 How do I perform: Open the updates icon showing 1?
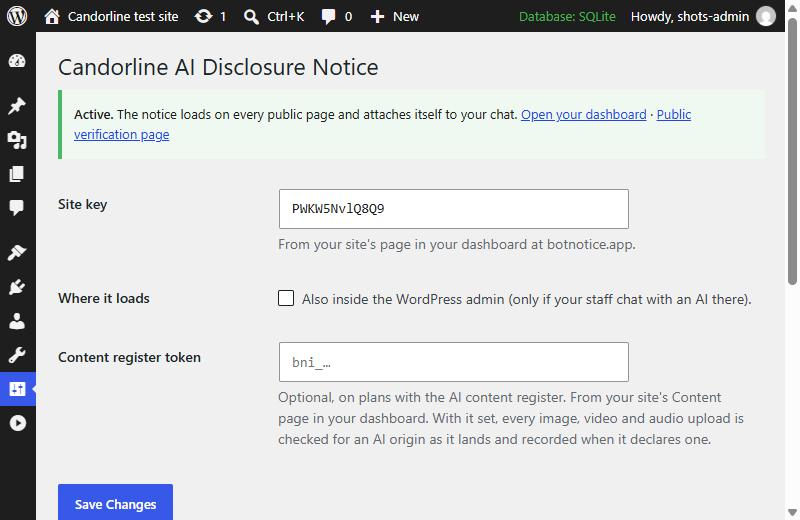coord(210,16)
